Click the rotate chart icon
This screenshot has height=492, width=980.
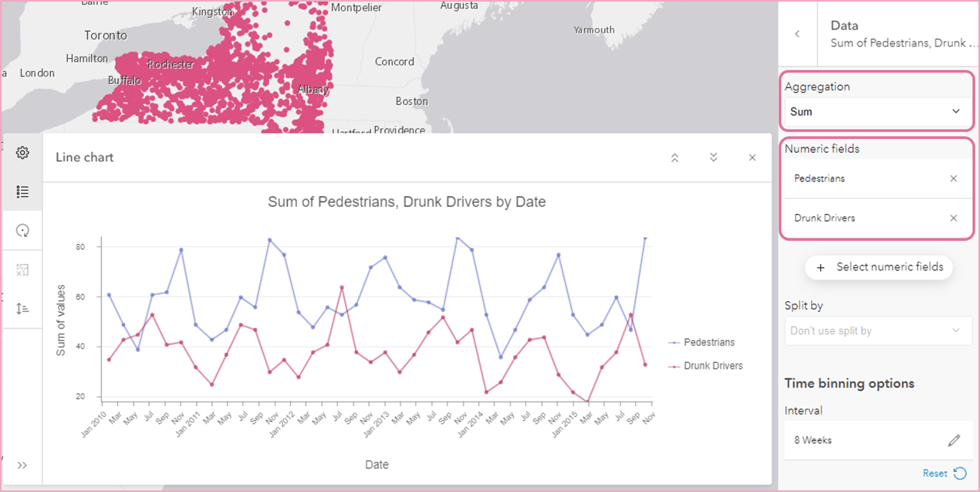point(22,230)
